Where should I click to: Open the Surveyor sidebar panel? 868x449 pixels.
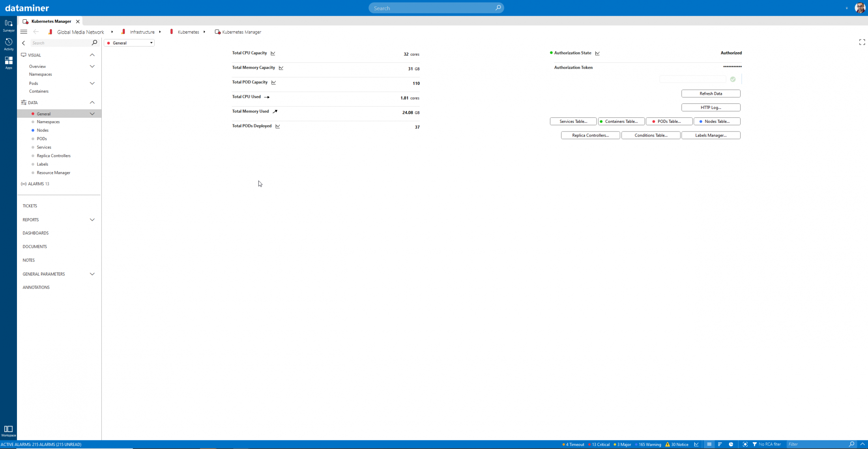(8, 26)
